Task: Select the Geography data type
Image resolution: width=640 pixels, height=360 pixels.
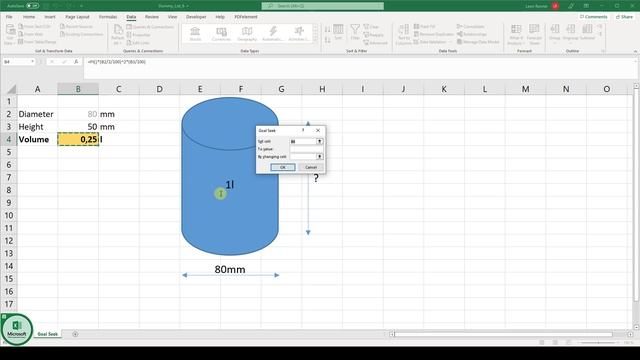Action: [x=247, y=34]
